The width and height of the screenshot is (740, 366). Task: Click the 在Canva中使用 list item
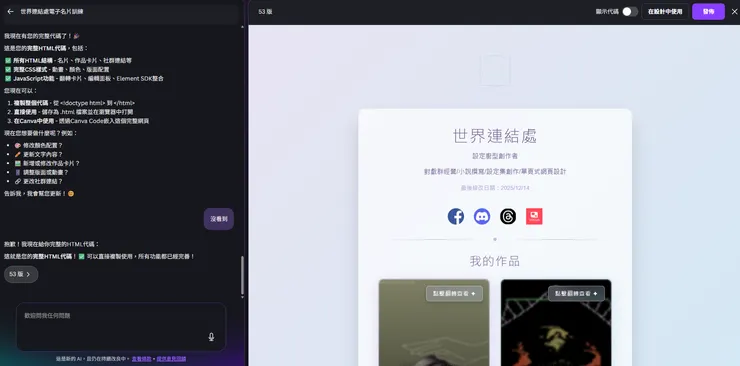click(x=81, y=121)
